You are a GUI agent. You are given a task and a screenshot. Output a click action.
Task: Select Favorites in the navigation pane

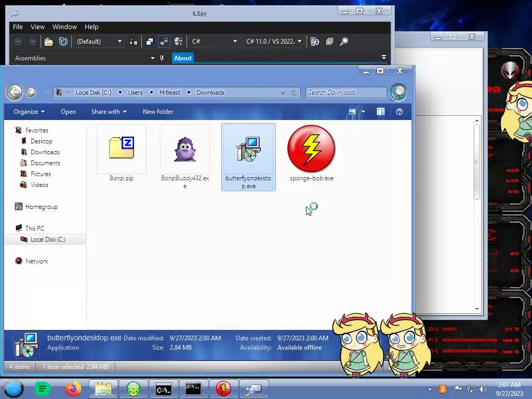(x=37, y=130)
